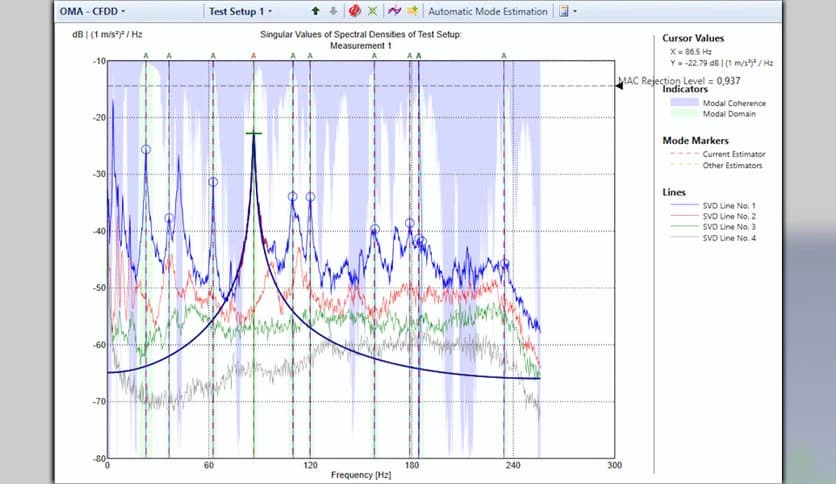Image resolution: width=836 pixels, height=484 pixels.
Task: Click the green up arrow icon
Action: (x=317, y=11)
